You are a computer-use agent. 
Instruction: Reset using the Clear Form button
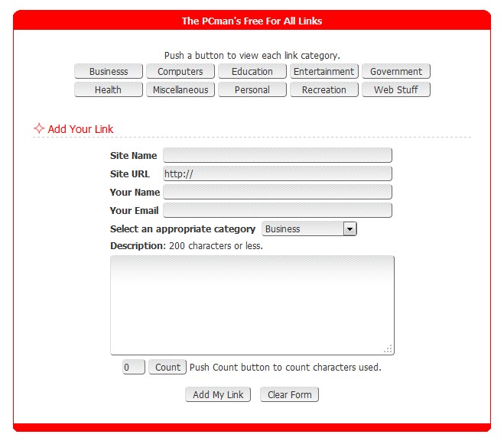[x=289, y=394]
